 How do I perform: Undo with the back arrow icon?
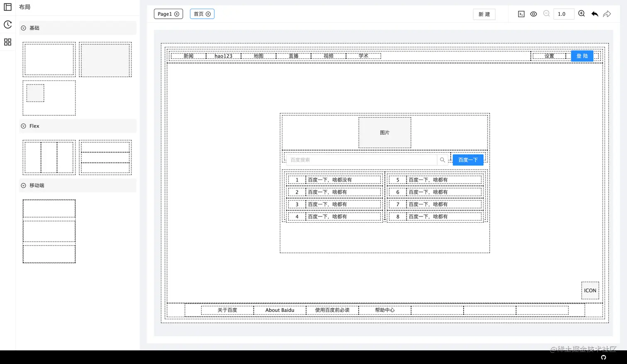click(595, 14)
